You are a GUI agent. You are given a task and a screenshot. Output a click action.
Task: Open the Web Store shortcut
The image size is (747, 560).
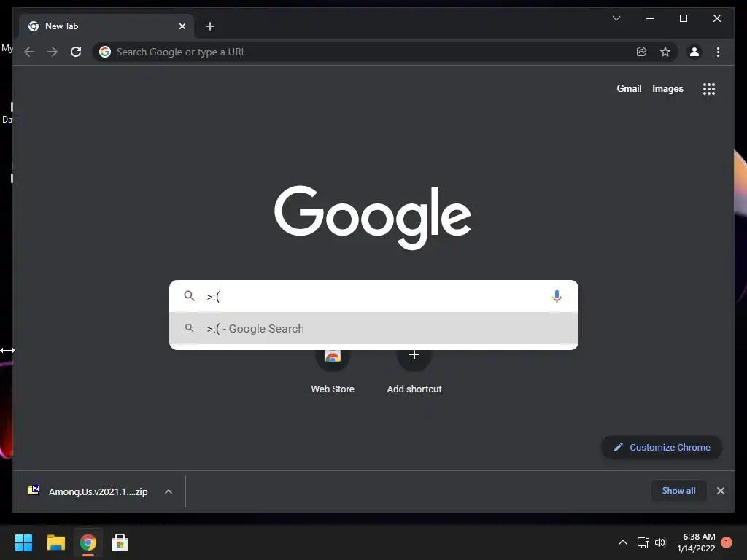click(x=333, y=371)
